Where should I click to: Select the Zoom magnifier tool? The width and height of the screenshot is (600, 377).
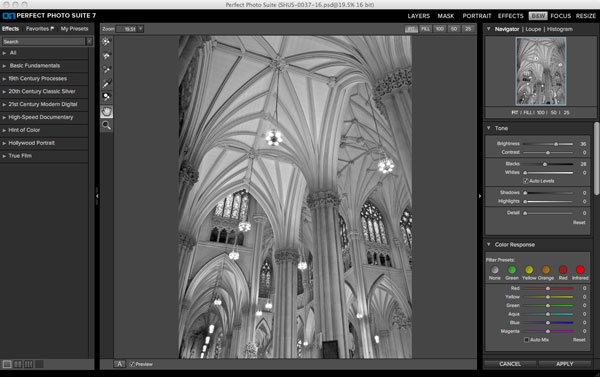(x=106, y=125)
